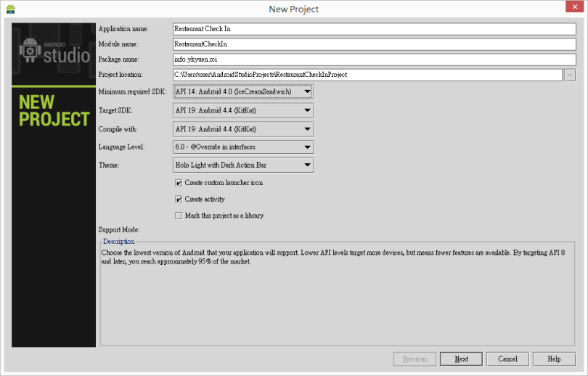The height and width of the screenshot is (376, 588).
Task: Click the Application name text field
Action: 373,29
